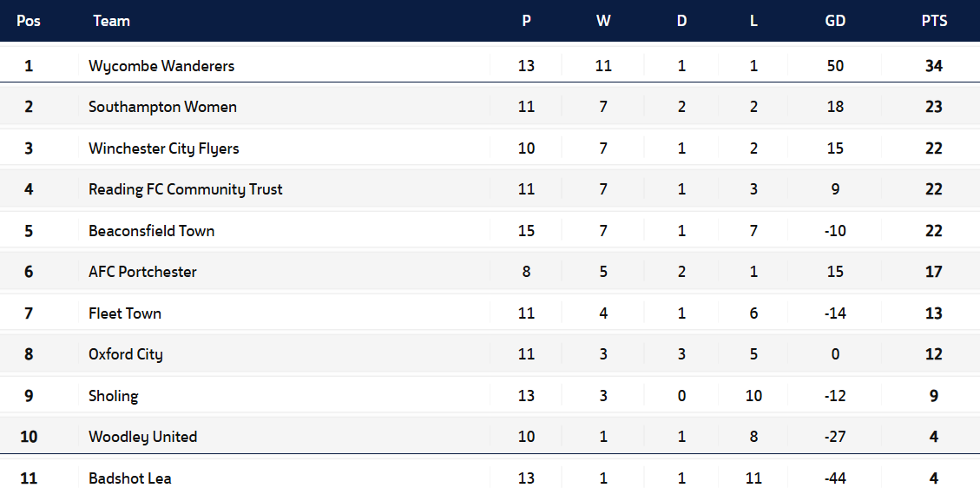980x488 pixels.
Task: Click the L (losses) column header
Action: point(753,21)
